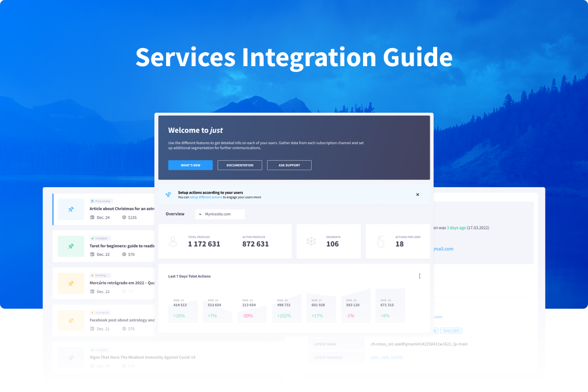Click pin thumbnail of Christmas article
The image size is (588, 392).
coord(71,209)
